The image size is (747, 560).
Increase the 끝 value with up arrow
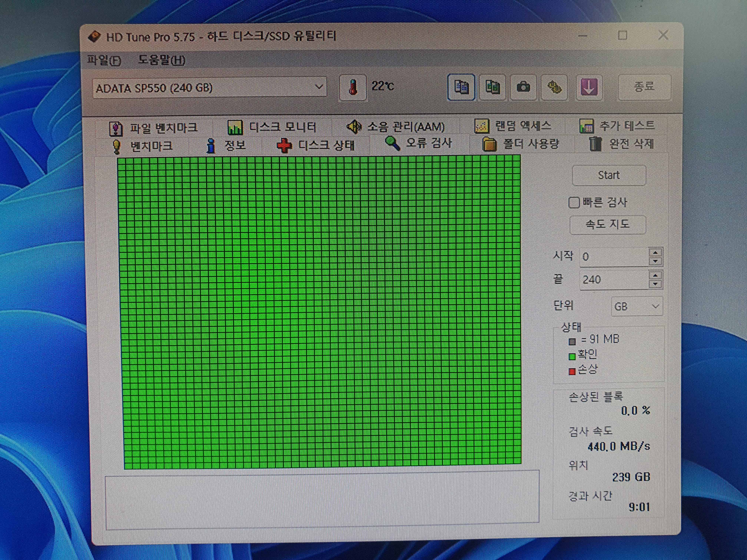655,275
